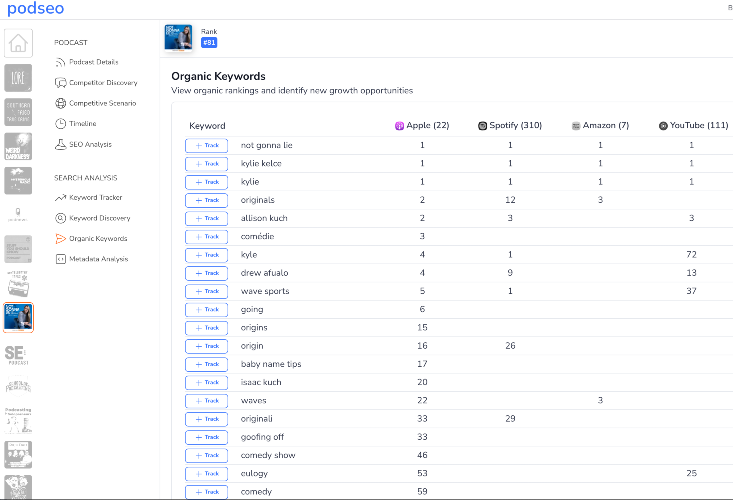Track the keyword "originals"

tap(207, 200)
